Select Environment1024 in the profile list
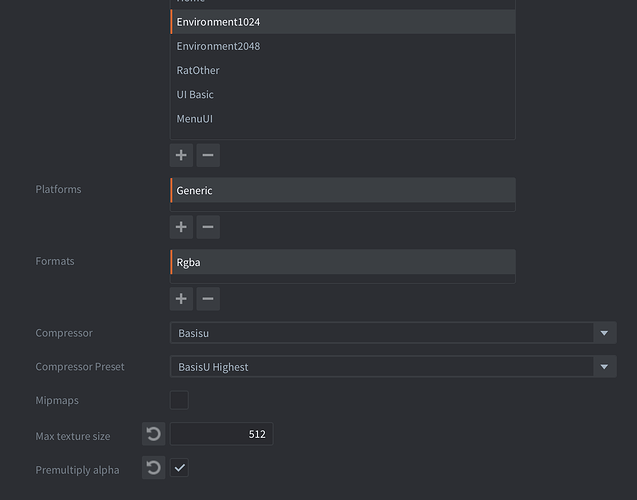Viewport: 637px width, 500px height. pos(342,22)
